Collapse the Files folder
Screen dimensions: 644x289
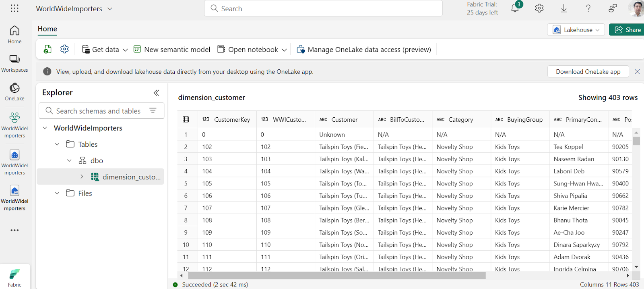pos(57,193)
